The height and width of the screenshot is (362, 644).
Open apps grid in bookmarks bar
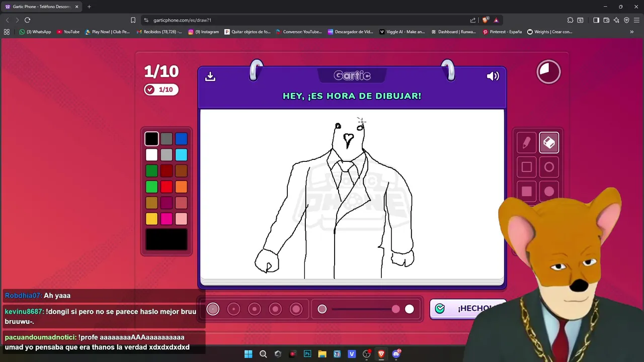7,32
